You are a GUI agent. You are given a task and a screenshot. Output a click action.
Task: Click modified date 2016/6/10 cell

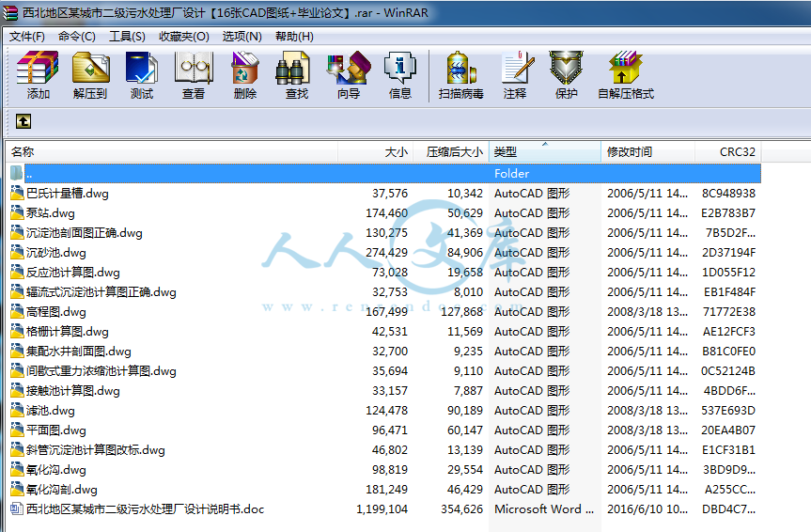[647, 509]
